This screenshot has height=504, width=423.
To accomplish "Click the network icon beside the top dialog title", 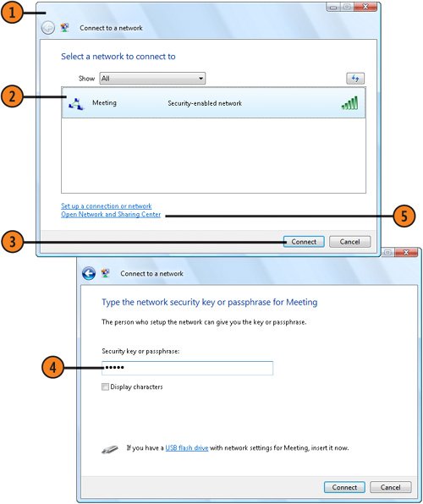I will pos(64,28).
